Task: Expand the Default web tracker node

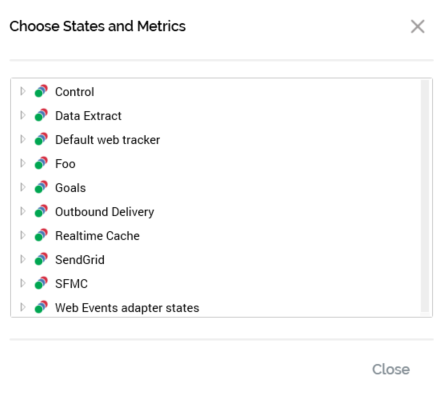Action: tap(23, 139)
